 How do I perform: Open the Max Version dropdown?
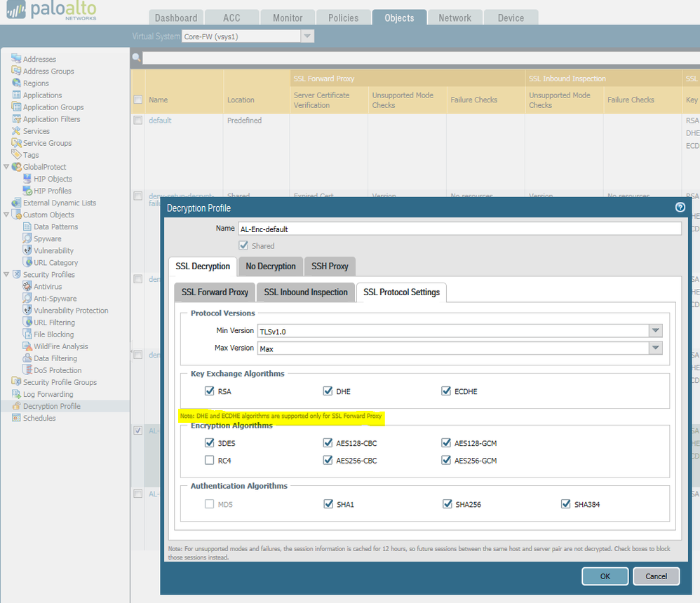655,348
